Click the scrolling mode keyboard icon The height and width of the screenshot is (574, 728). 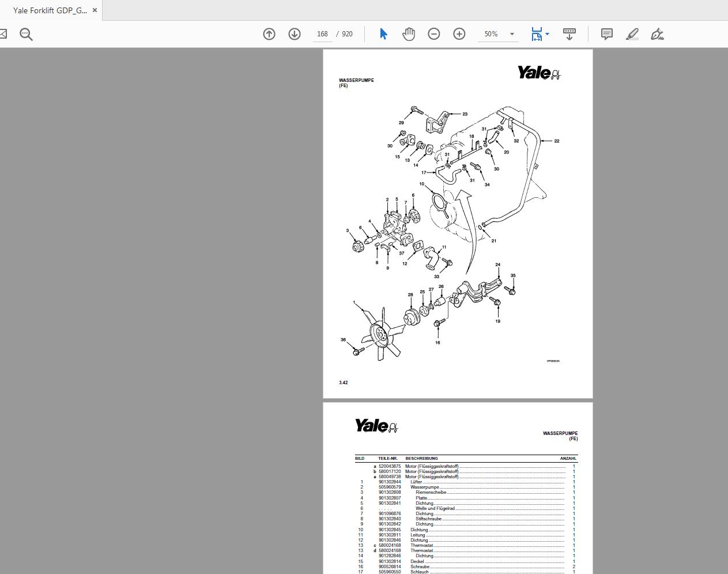pyautogui.click(x=569, y=34)
